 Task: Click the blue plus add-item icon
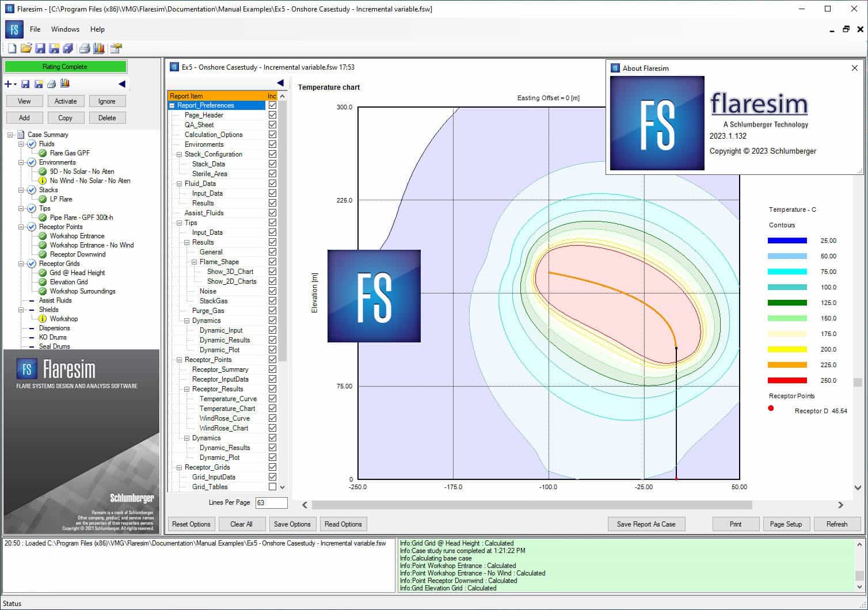point(8,84)
